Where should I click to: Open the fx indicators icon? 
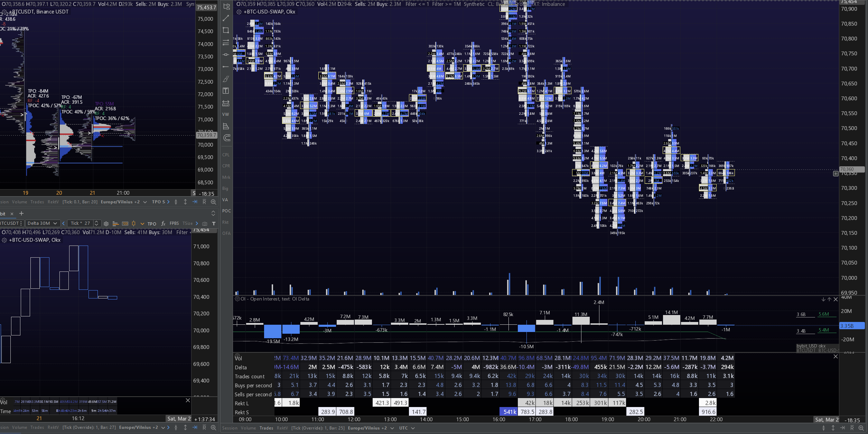[x=163, y=223]
